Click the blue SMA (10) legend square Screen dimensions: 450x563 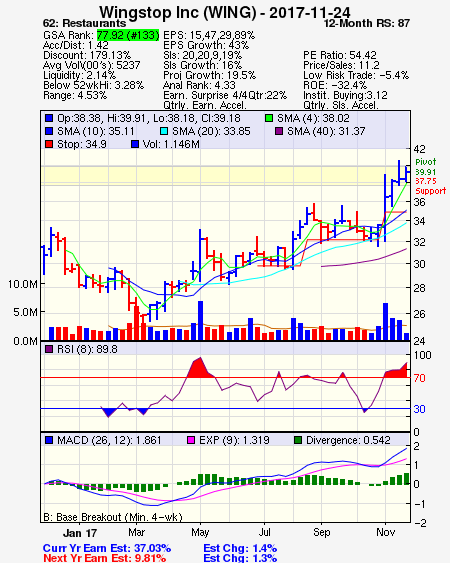(x=49, y=131)
